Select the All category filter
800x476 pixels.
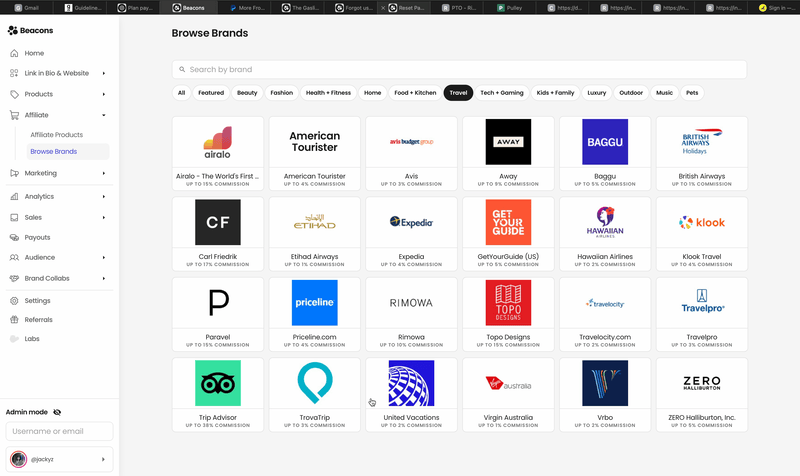point(181,93)
